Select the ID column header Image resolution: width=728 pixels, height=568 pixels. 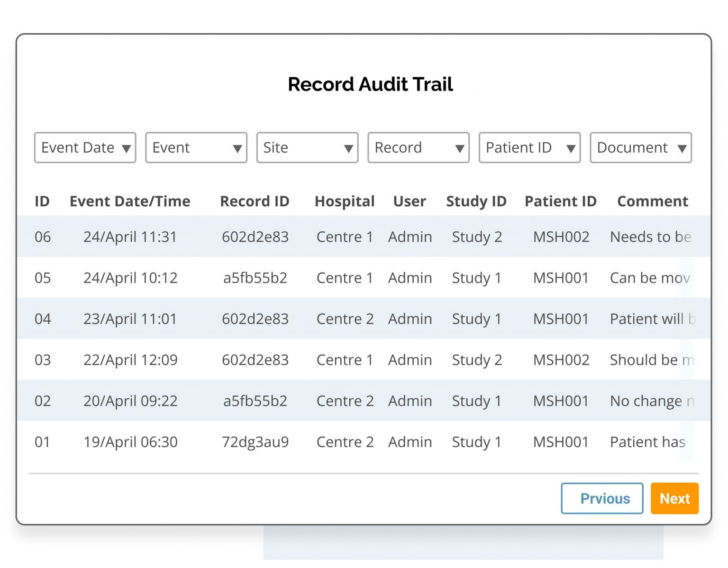point(42,201)
